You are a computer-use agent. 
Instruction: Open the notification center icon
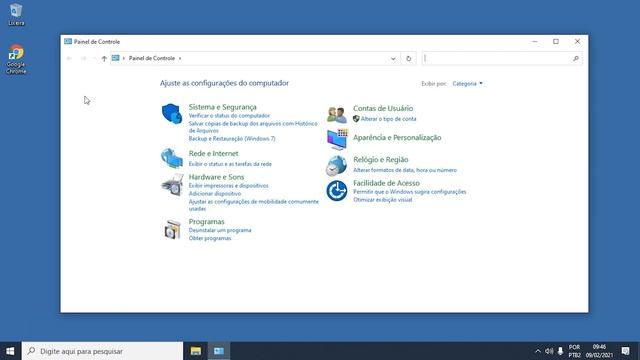(x=625, y=351)
